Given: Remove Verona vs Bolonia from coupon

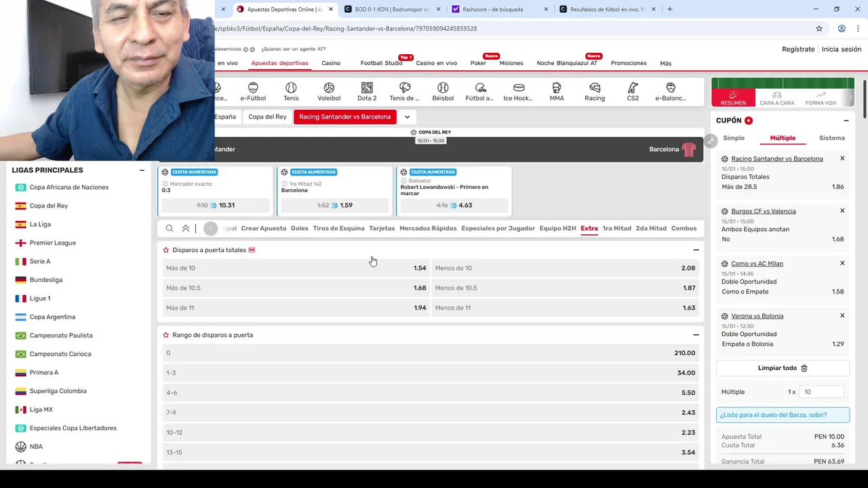Looking at the screenshot, I should (x=842, y=315).
